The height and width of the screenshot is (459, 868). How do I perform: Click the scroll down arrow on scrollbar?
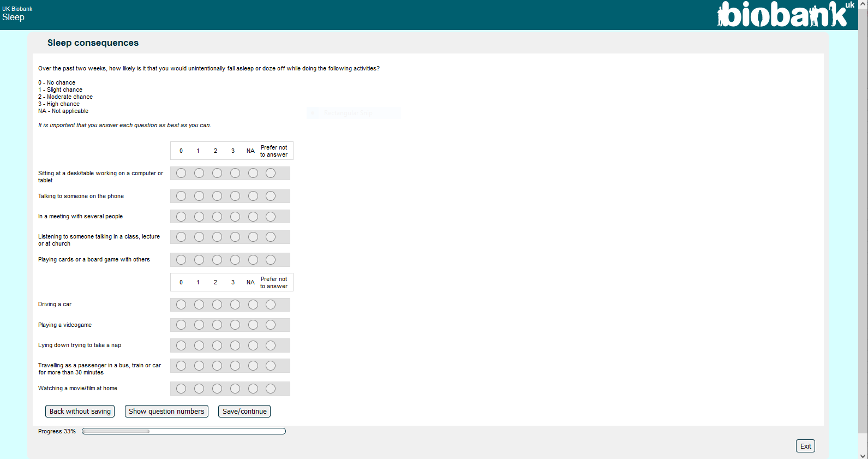863,455
